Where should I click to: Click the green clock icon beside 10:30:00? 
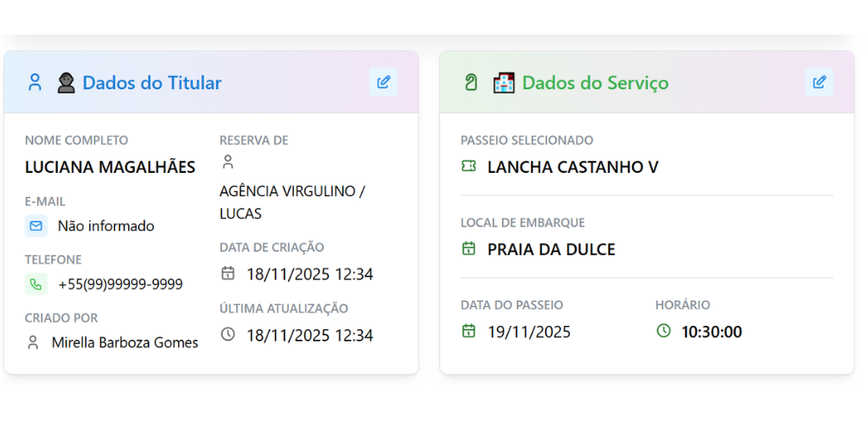663,331
